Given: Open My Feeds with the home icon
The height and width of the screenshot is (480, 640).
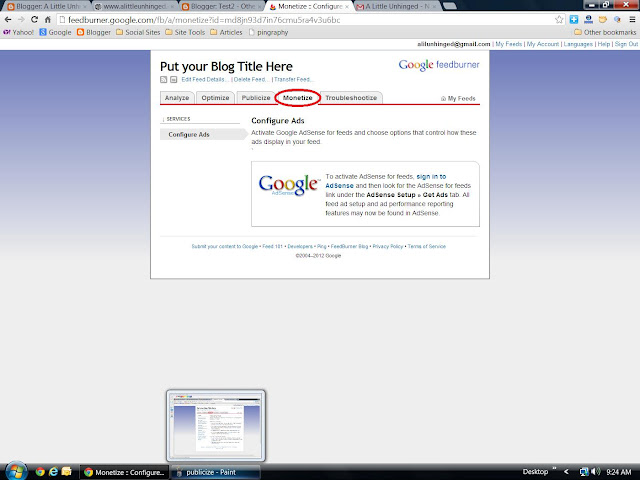Looking at the screenshot, I should (x=458, y=98).
